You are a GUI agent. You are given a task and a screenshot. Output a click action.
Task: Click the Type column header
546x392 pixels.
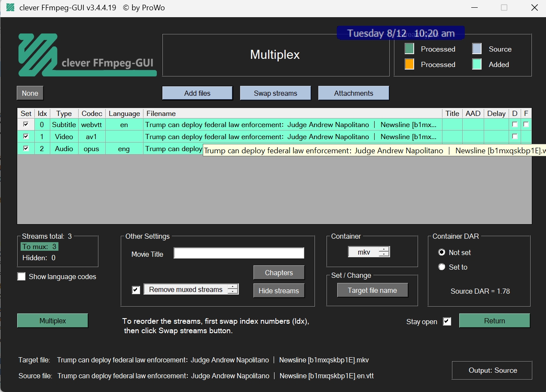coord(64,113)
